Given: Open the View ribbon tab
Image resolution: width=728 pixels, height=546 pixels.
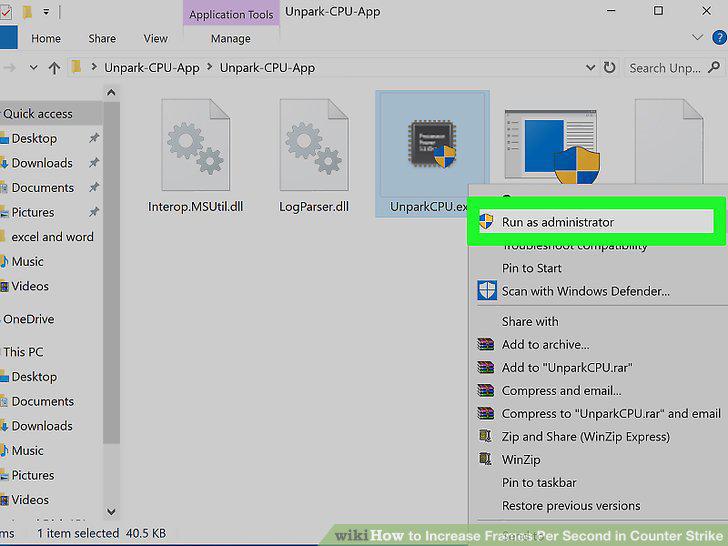Looking at the screenshot, I should pos(156,39).
